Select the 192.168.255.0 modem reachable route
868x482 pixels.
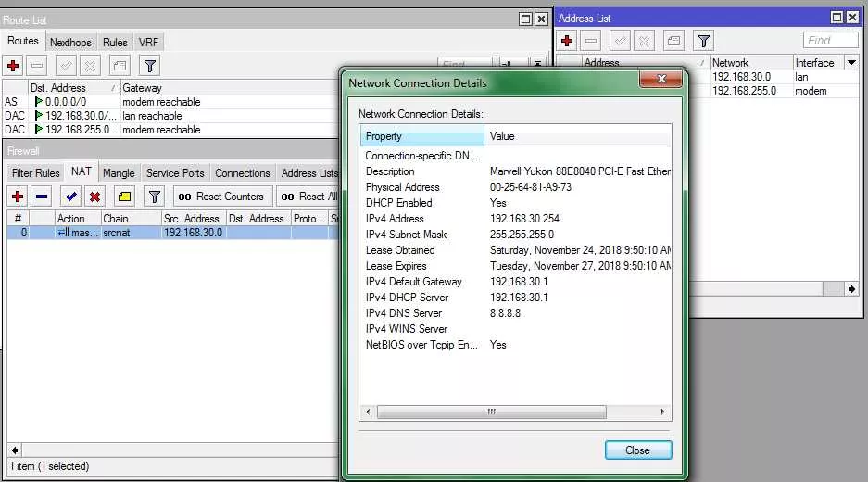click(170, 130)
